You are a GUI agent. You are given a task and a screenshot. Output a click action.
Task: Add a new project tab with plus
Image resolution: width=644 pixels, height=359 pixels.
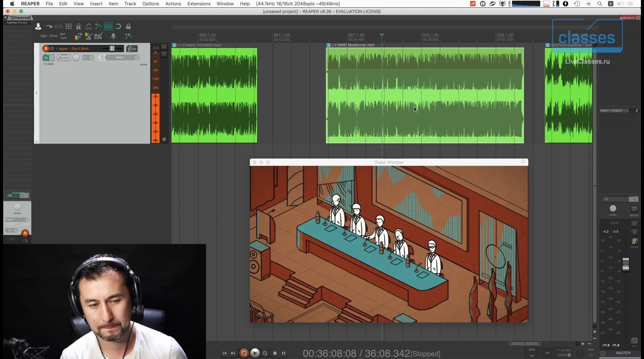coord(5,18)
